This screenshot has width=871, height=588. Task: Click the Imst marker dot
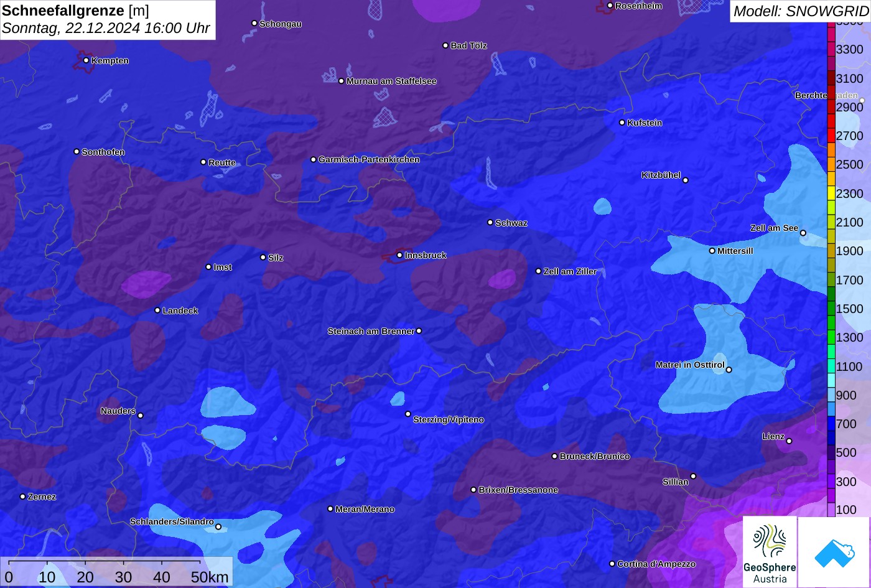208,267
